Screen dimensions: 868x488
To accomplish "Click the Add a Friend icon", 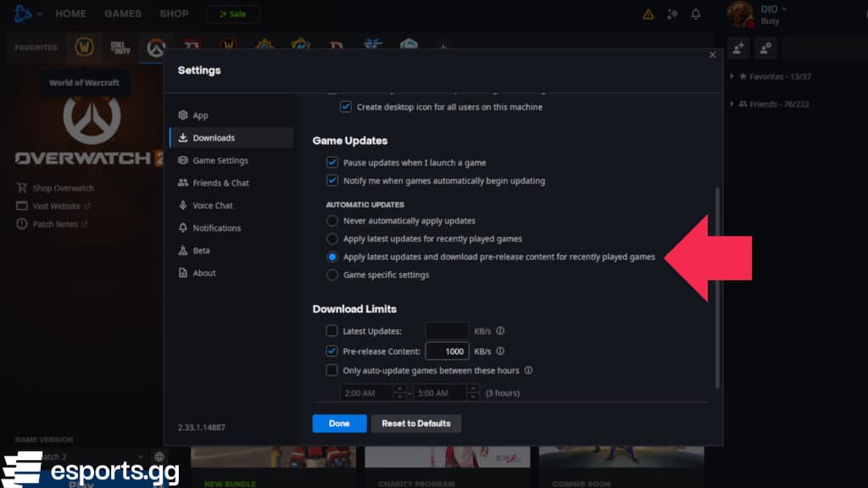I will pos(738,47).
